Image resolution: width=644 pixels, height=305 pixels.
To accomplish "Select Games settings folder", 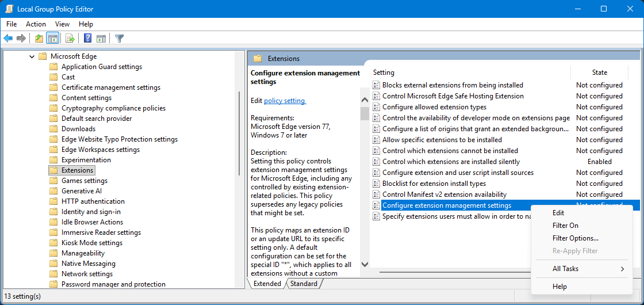I will coord(84,181).
